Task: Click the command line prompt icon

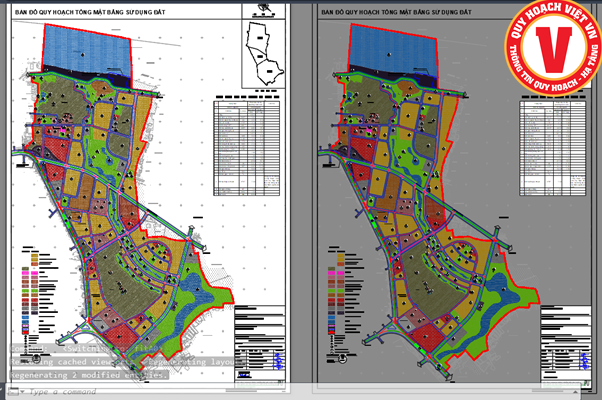Action: [20, 392]
